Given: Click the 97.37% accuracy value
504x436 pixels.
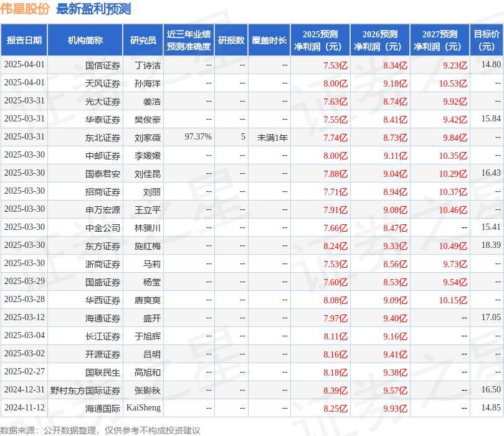Looking at the screenshot, I should coord(198,136).
